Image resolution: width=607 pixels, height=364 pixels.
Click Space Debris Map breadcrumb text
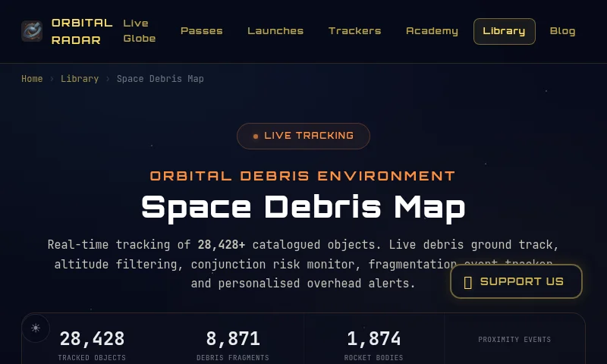click(x=160, y=79)
